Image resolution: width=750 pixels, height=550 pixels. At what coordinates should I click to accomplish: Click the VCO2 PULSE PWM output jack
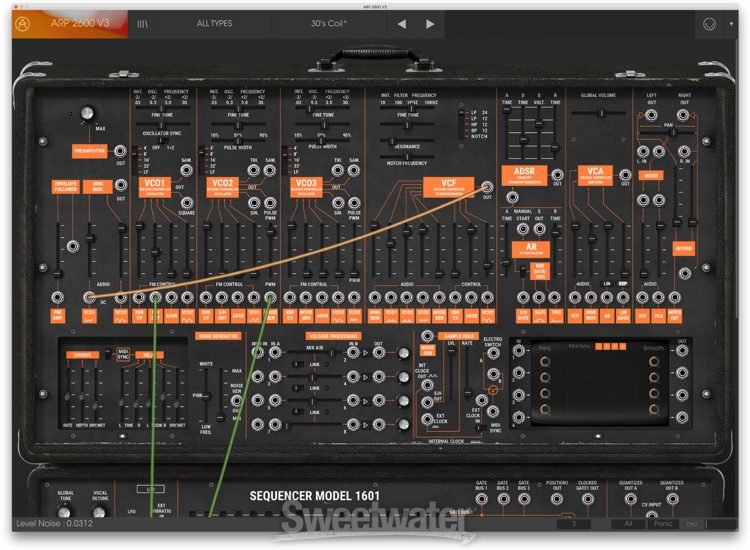click(x=270, y=202)
